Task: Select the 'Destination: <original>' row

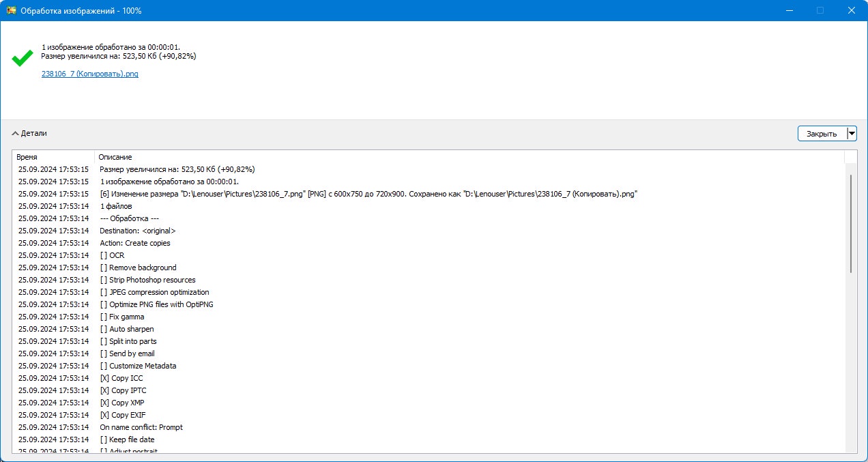Action: click(x=429, y=231)
